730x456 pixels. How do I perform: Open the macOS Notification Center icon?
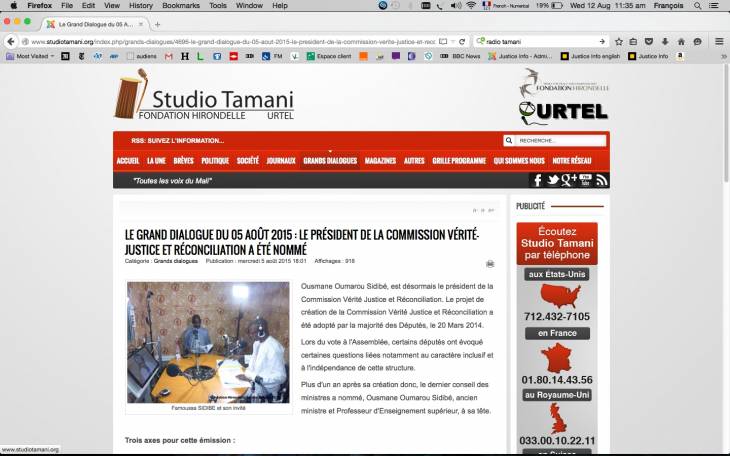pos(714,6)
